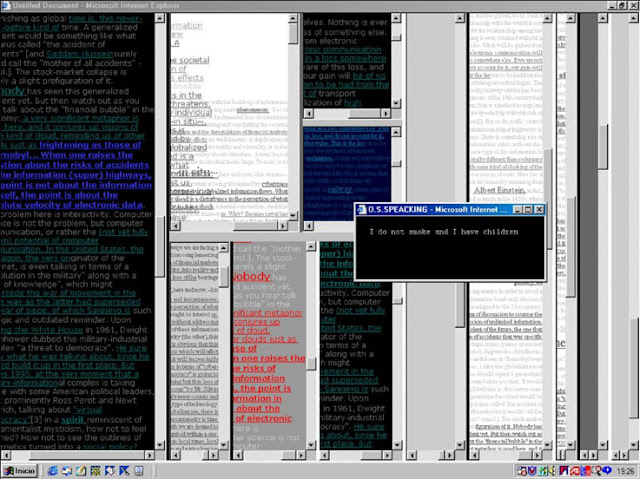Open Outlook Express quick launch icon
Screen dimensions: 640x479
pyautogui.click(x=67, y=471)
